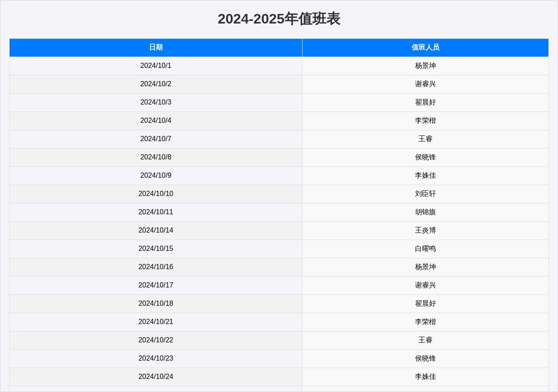Select the date cell 2024/10/7
The height and width of the screenshot is (392, 558).
click(156, 139)
